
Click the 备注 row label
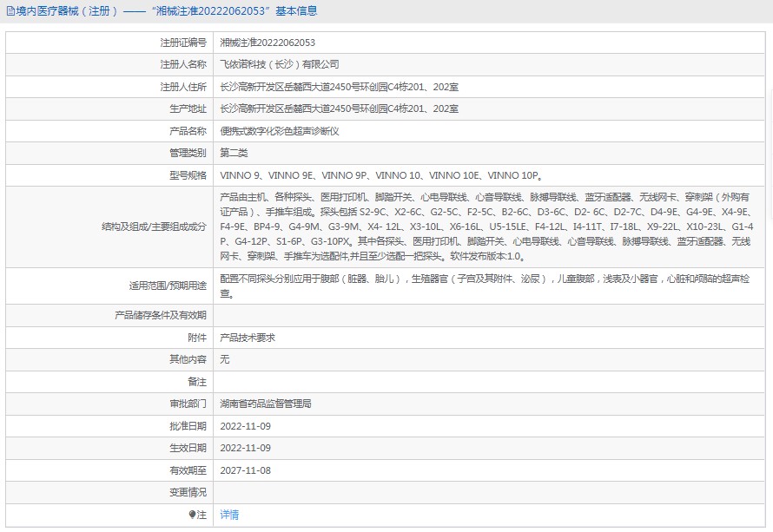click(x=197, y=382)
